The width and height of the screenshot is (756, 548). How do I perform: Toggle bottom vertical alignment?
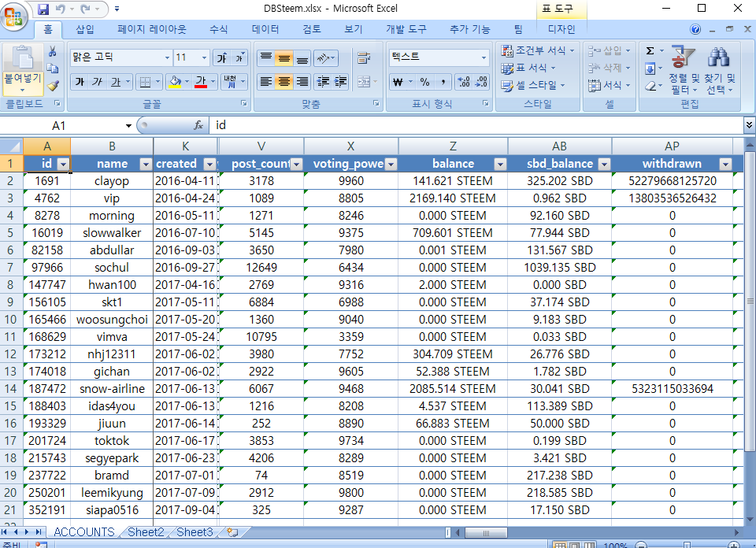click(302, 58)
